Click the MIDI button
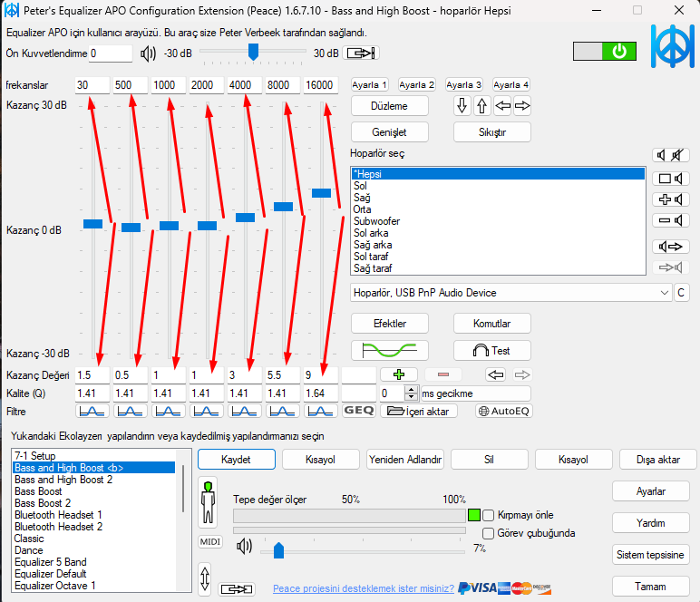Screen dimensions: 700x602 pos(210,542)
